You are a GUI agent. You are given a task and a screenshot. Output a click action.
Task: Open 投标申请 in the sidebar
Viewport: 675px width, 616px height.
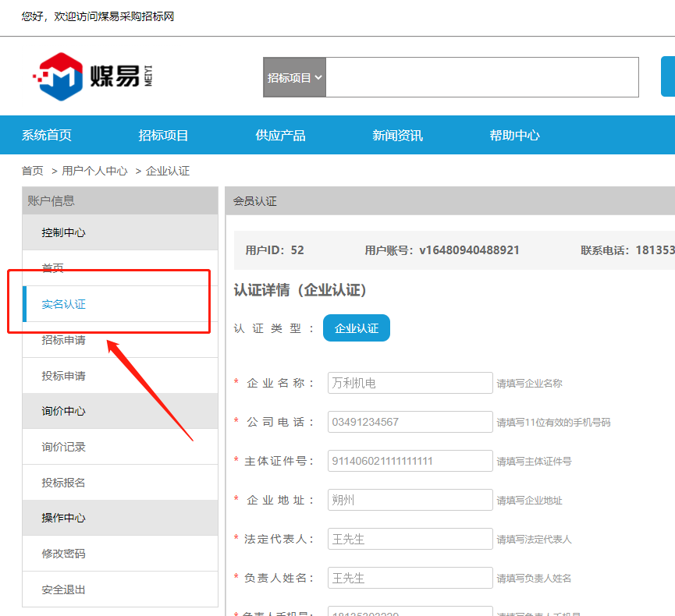pos(64,376)
